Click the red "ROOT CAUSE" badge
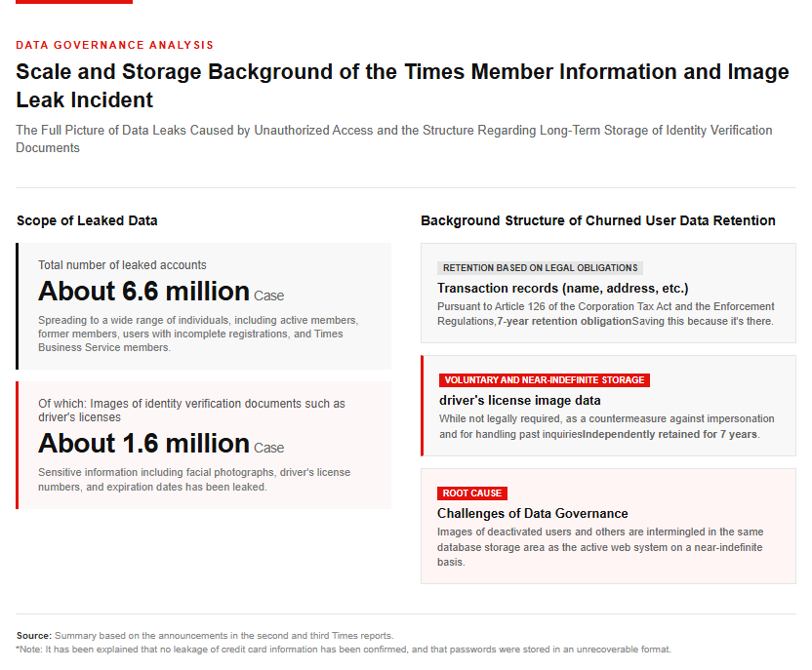The image size is (812, 670). coord(472,493)
